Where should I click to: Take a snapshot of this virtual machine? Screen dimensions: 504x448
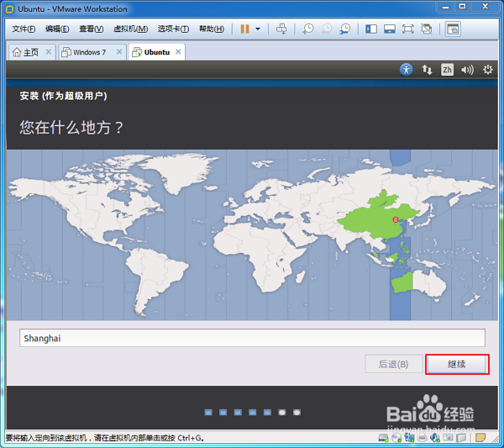307,29
